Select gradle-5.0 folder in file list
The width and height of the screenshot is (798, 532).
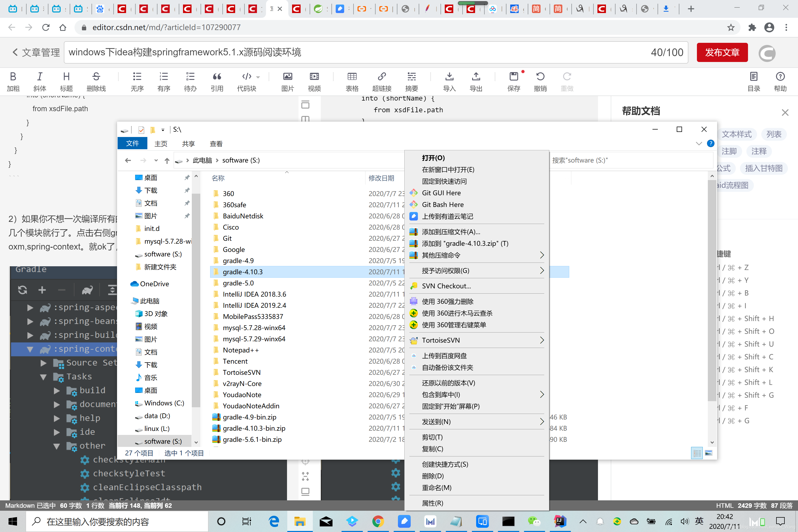(238, 283)
